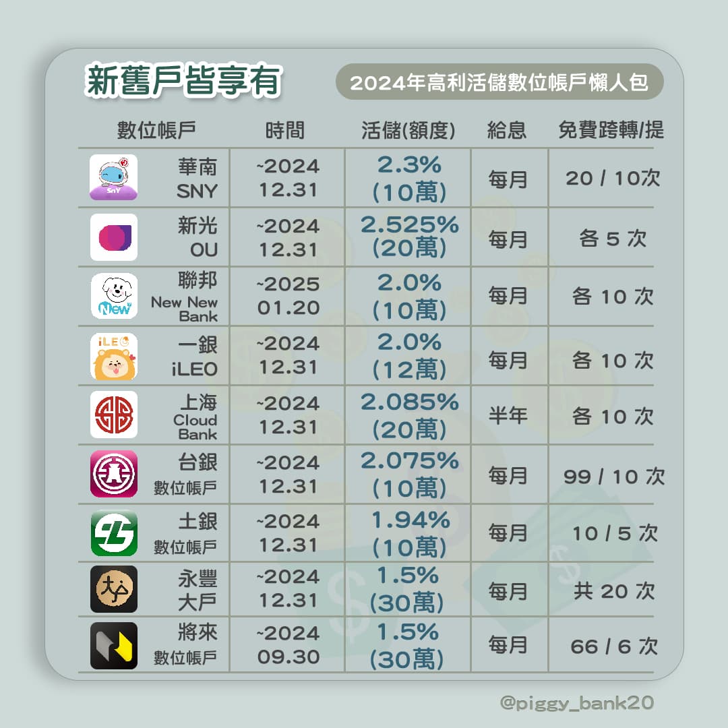Click the rate 2.525% (20萬)
728x728 pixels.
coord(409,236)
